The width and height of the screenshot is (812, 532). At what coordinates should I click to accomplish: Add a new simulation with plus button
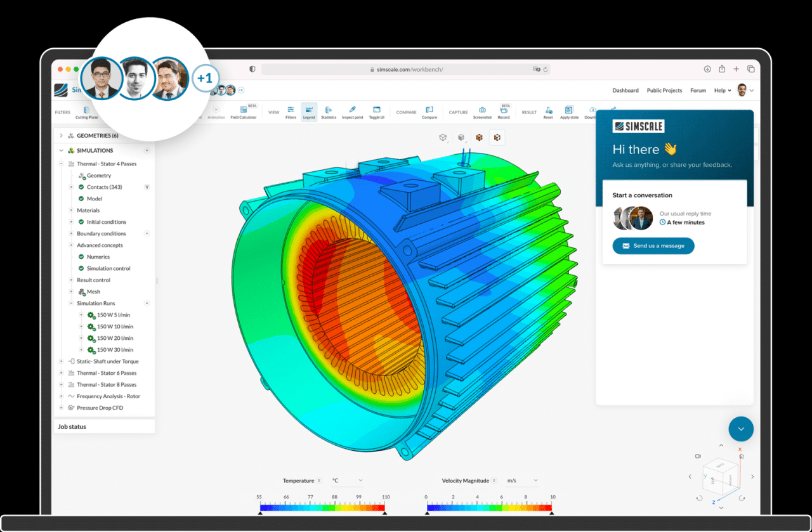click(147, 150)
